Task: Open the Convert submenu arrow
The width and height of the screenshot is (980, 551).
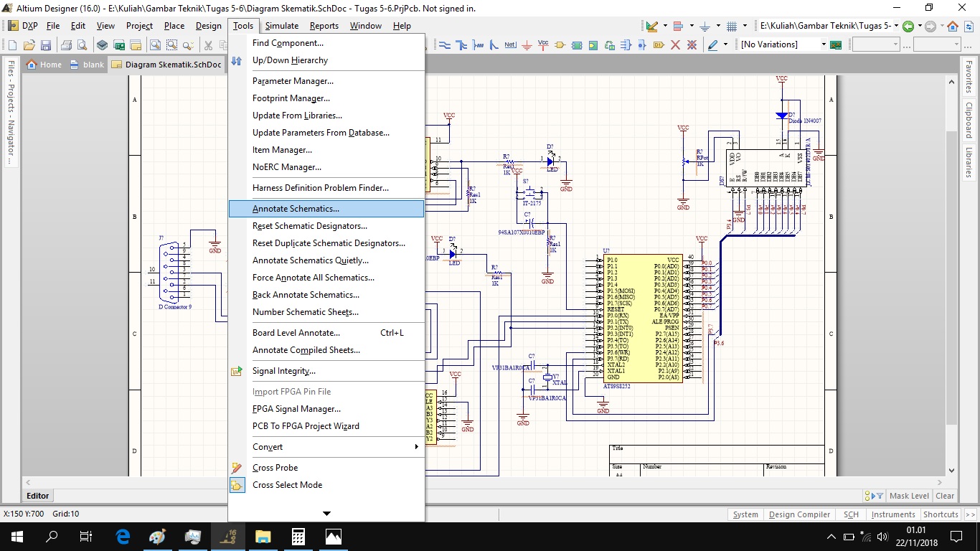Action: pos(417,447)
